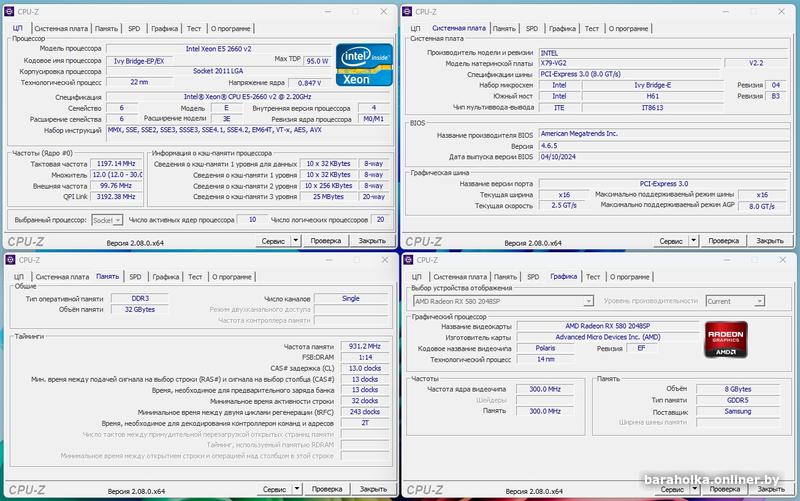This screenshot has width=800, height=501.
Task: Open Сервис dropdown arrow in Память window
Action: coord(297,489)
